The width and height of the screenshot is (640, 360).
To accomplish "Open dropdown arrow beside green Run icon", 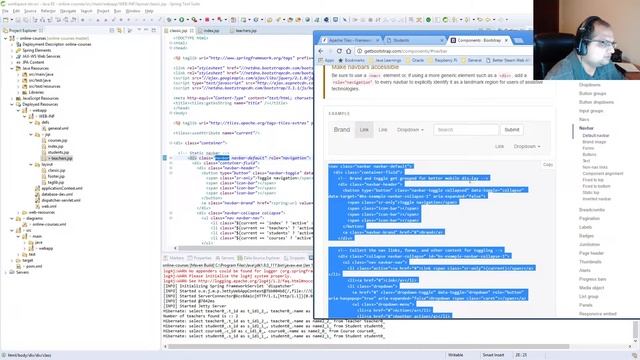I will click(187, 20).
